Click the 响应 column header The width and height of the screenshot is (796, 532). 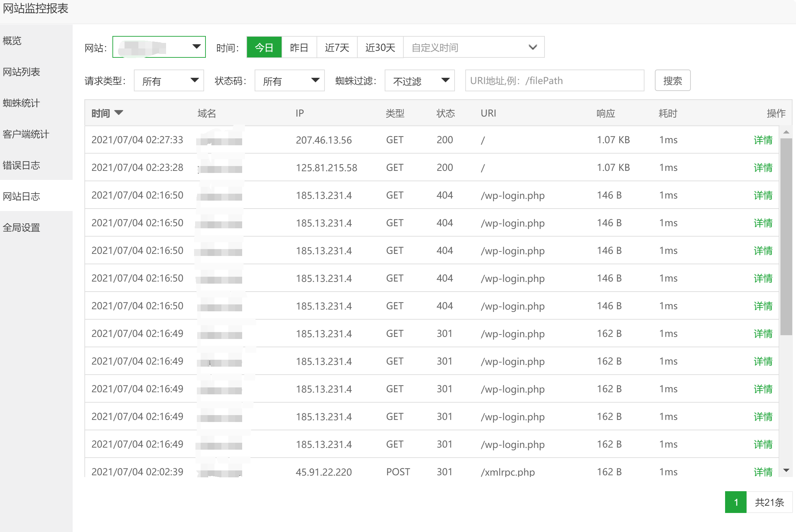click(606, 113)
